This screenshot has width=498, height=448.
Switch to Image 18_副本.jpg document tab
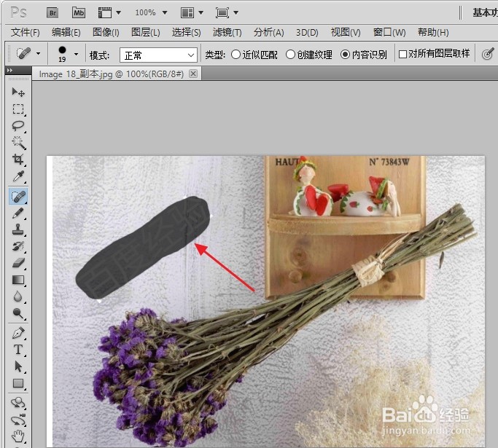111,74
